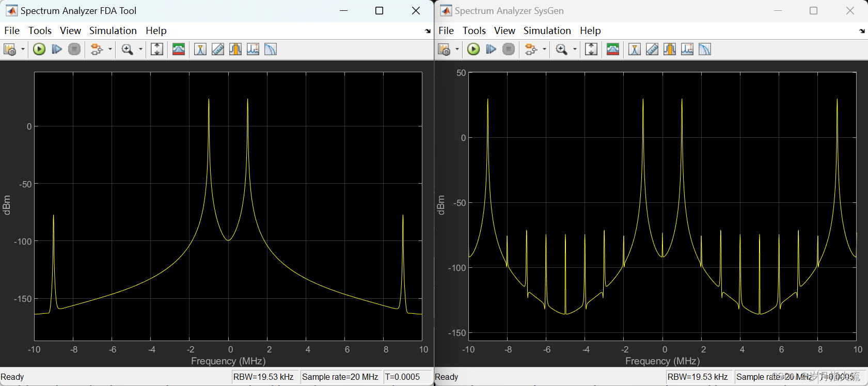Expand Configuration Properties dropdown arrow in SysGen
Image resolution: width=868 pixels, height=386 pixels.
457,50
